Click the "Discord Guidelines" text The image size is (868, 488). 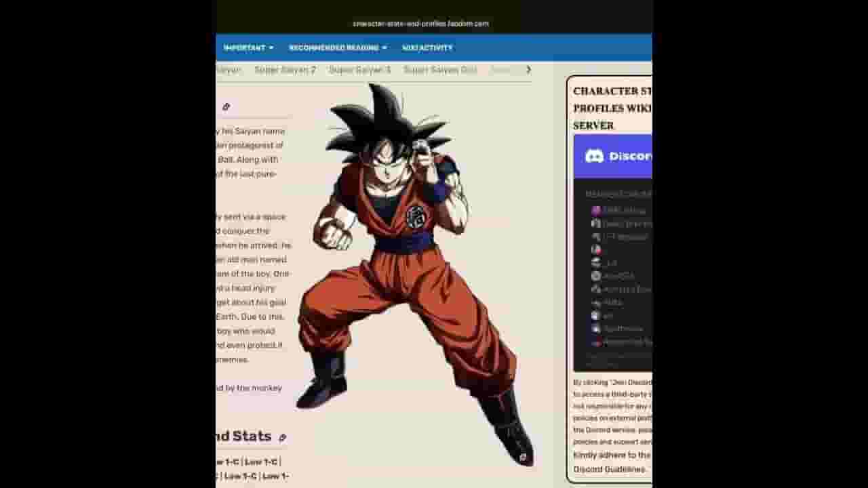point(609,469)
